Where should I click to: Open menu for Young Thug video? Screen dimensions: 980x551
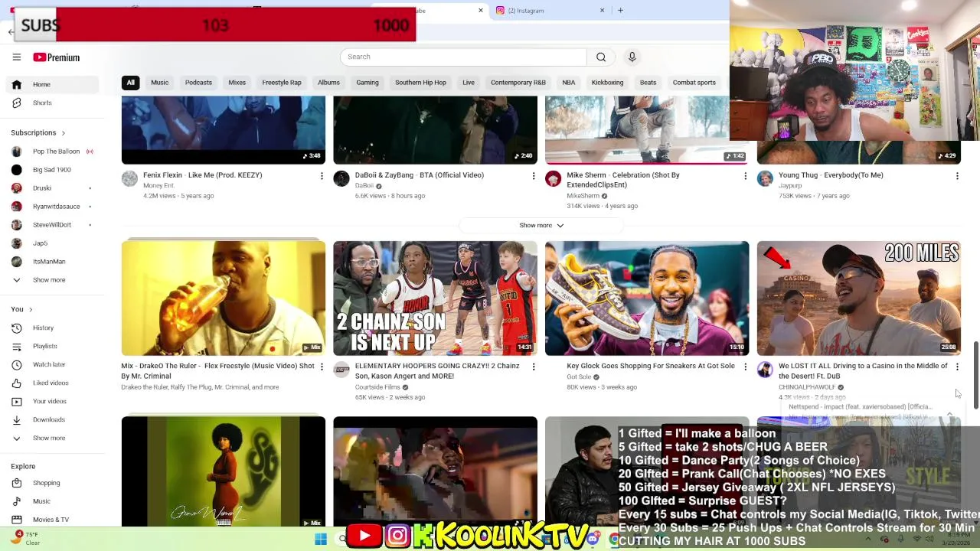click(957, 176)
